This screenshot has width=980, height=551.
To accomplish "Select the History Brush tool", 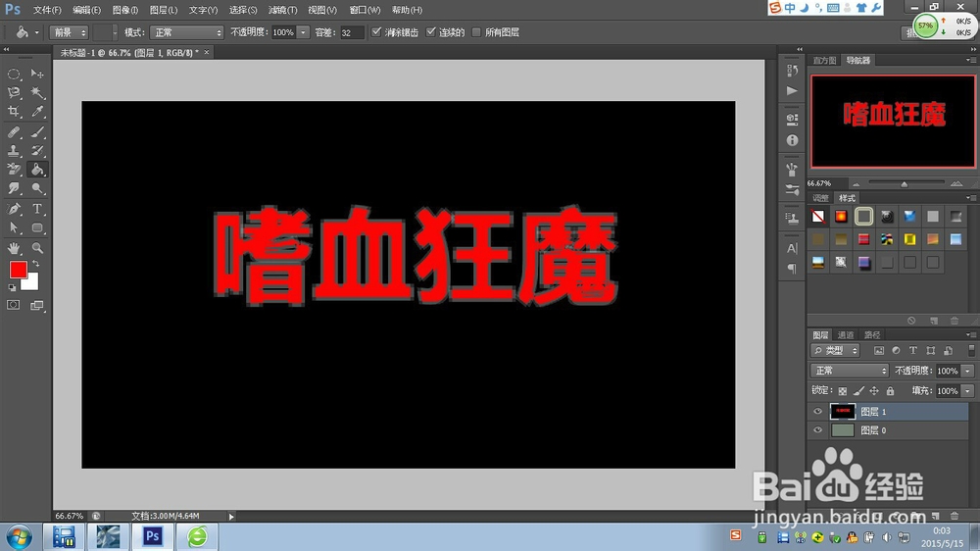I will click(x=37, y=151).
